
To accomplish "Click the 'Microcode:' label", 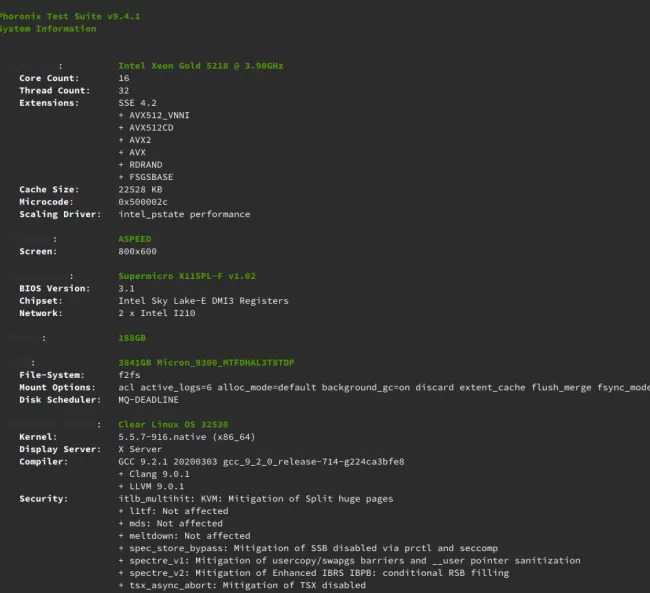I will 46,202.
